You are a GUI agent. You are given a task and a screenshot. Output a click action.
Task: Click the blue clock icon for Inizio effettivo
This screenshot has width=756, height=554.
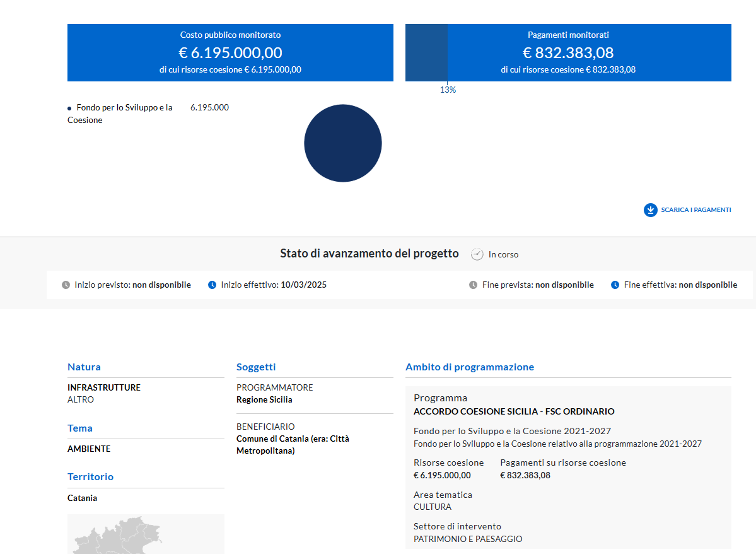(x=212, y=285)
